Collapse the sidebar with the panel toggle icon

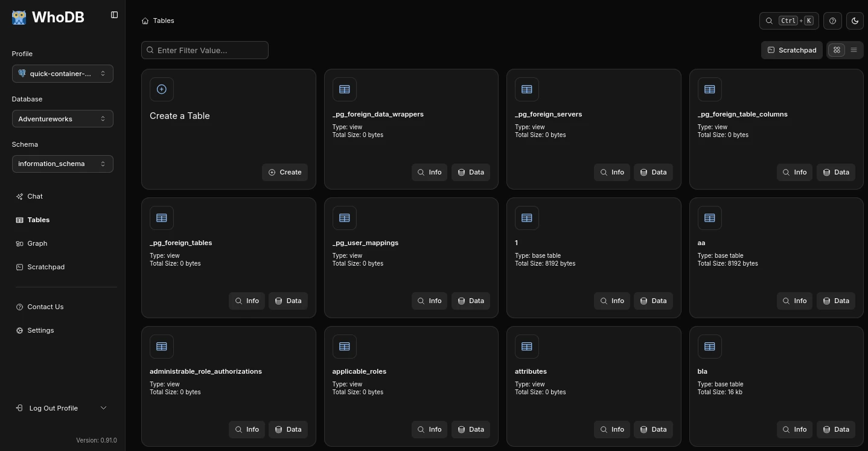pyautogui.click(x=114, y=15)
